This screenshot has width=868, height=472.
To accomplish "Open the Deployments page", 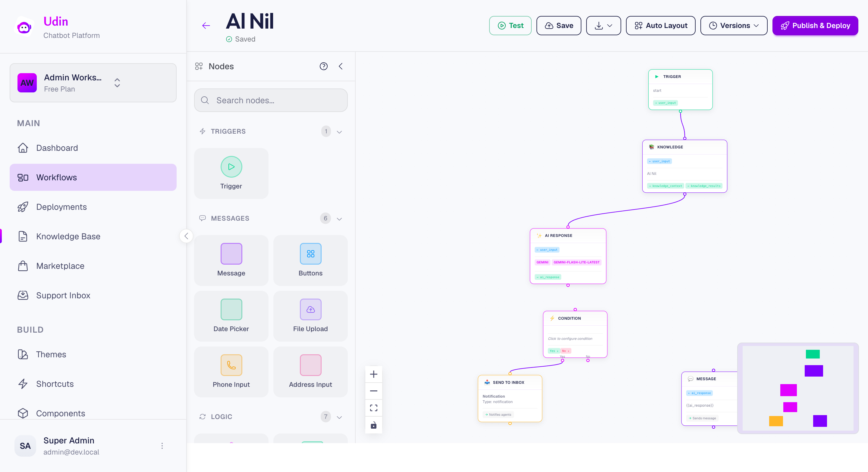I will point(62,207).
